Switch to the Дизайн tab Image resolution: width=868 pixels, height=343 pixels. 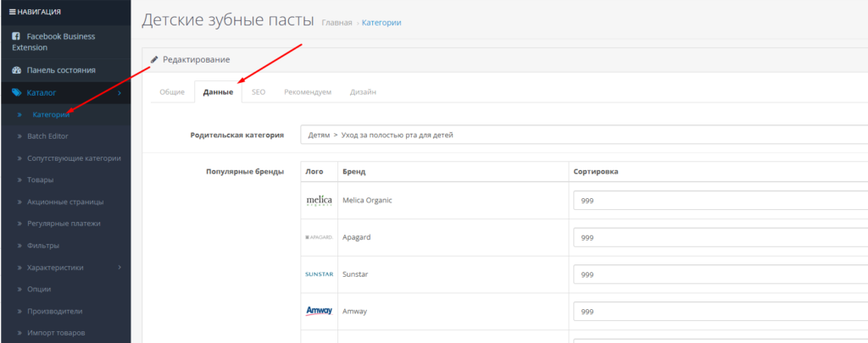point(363,91)
